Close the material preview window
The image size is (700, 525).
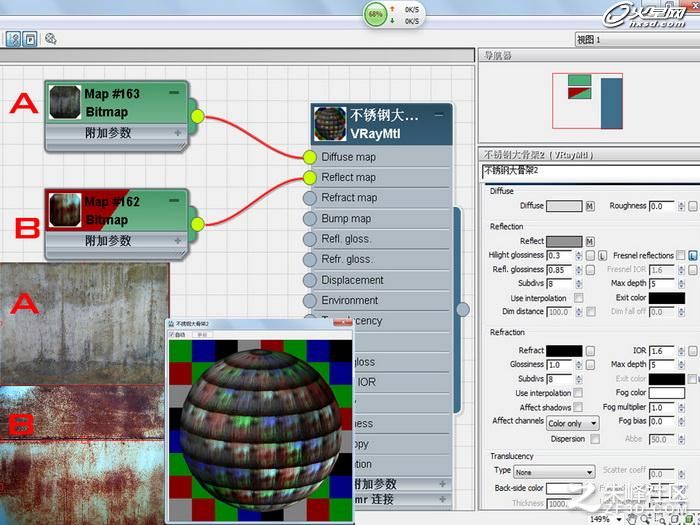tap(343, 323)
